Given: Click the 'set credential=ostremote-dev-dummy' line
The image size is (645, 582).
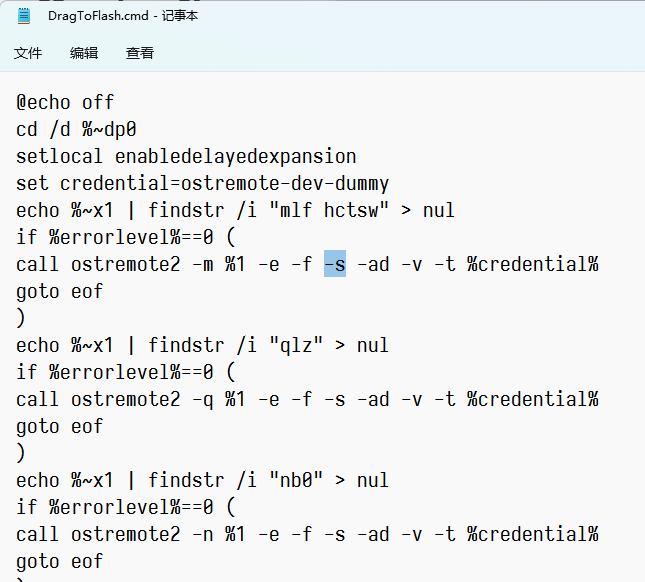Looking at the screenshot, I should pyautogui.click(x=202, y=183).
